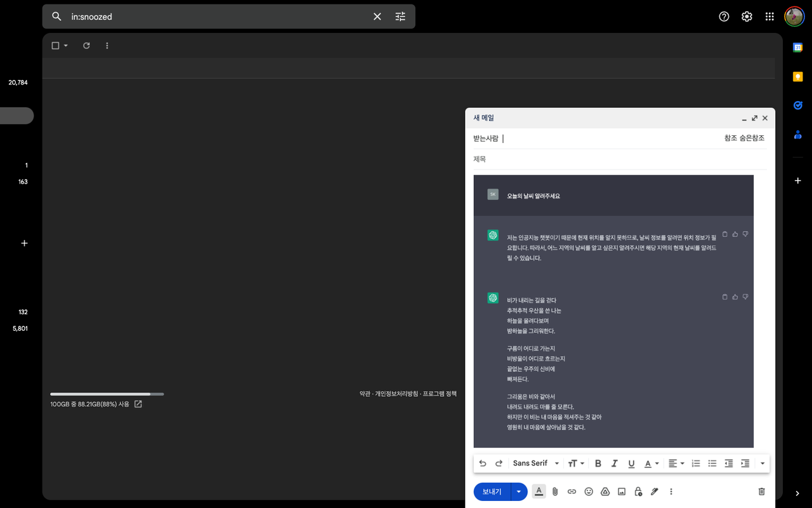Insert signature pen icon
812x508 pixels.
tap(655, 491)
